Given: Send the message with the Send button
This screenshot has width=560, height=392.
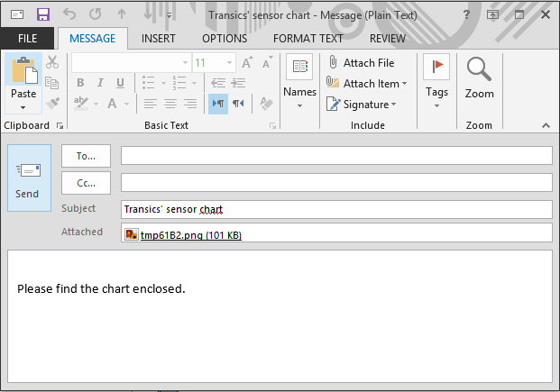Looking at the screenshot, I should pos(28,178).
